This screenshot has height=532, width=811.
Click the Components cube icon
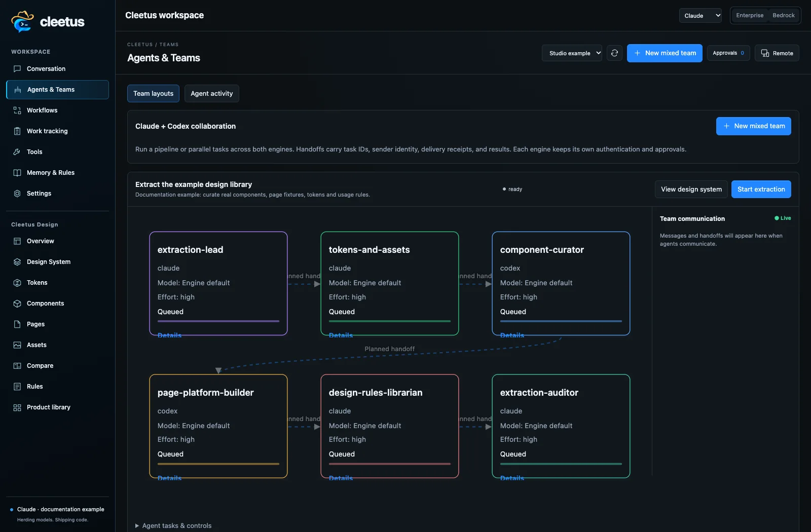click(x=17, y=303)
